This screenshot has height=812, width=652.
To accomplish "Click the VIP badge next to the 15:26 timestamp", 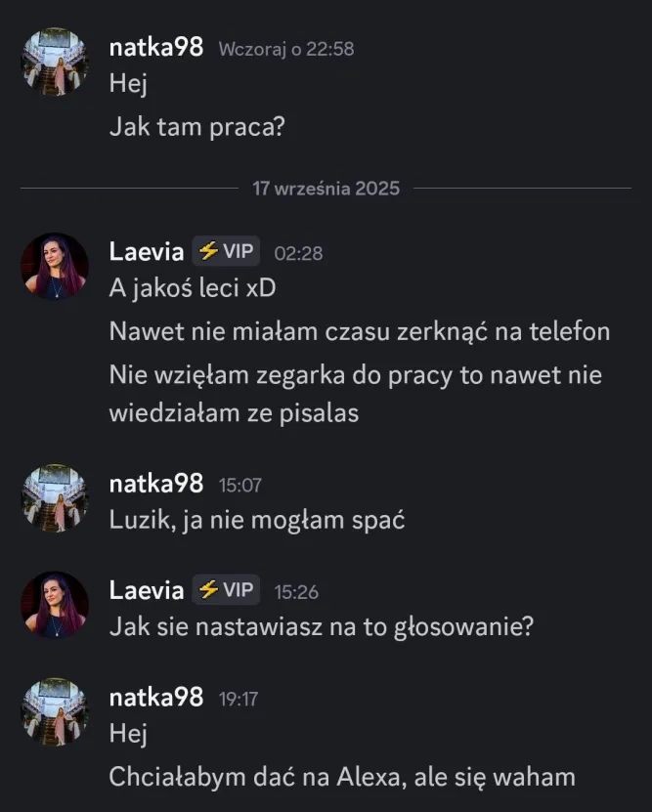I will tap(227, 590).
